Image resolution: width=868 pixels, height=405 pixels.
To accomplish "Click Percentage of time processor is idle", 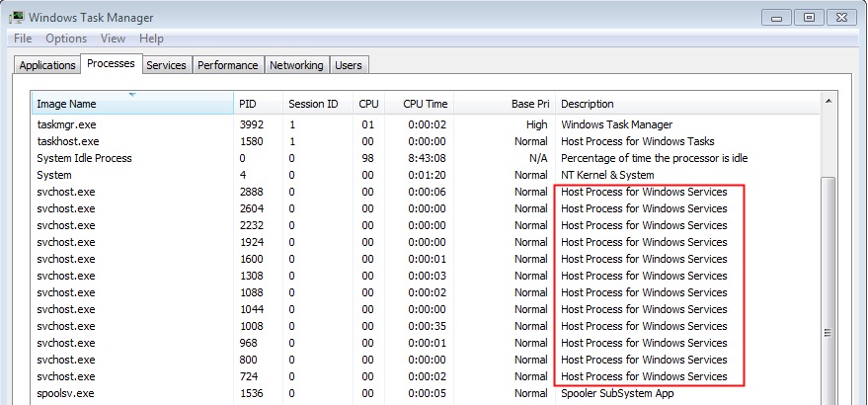I will click(x=655, y=158).
